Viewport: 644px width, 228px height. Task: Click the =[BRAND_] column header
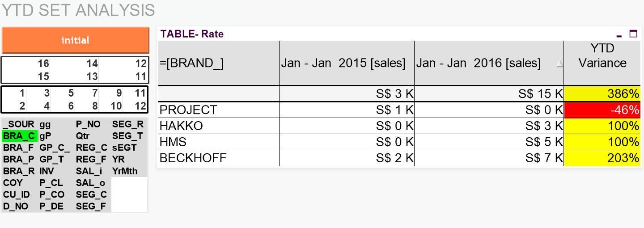[x=218, y=63]
